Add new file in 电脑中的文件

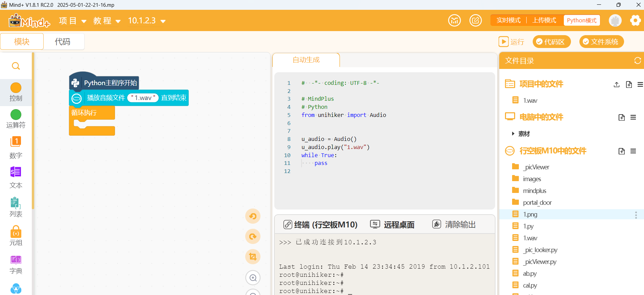(622, 117)
